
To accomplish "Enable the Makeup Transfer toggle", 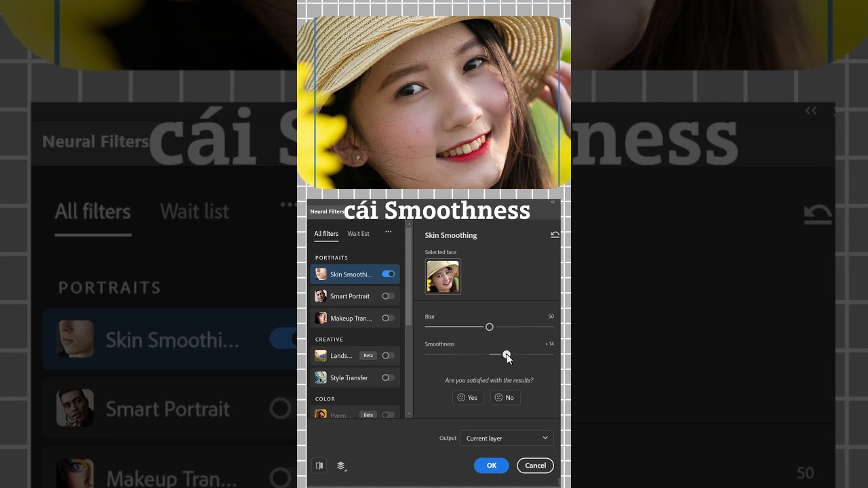I will (x=388, y=318).
